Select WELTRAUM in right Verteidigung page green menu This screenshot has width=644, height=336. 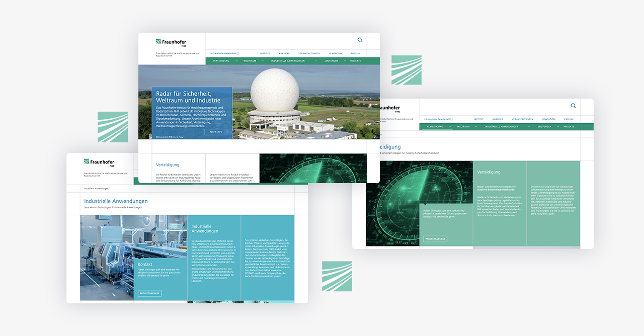click(x=463, y=127)
